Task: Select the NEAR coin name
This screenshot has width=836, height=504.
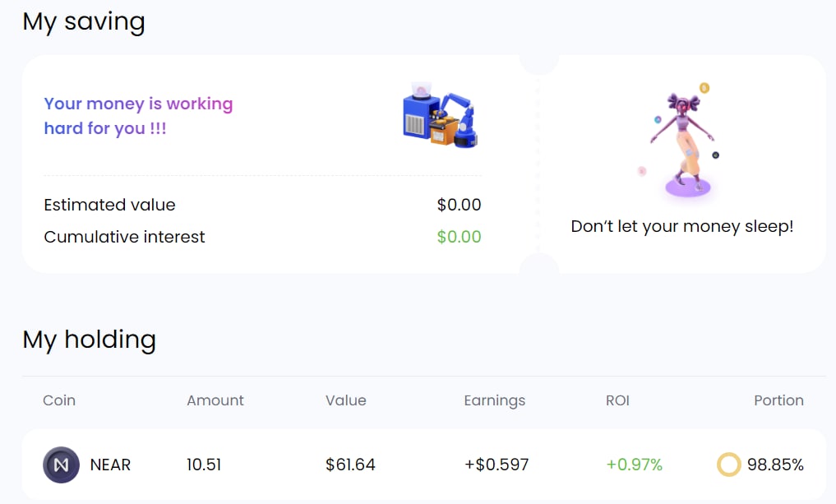Action: [x=110, y=465]
